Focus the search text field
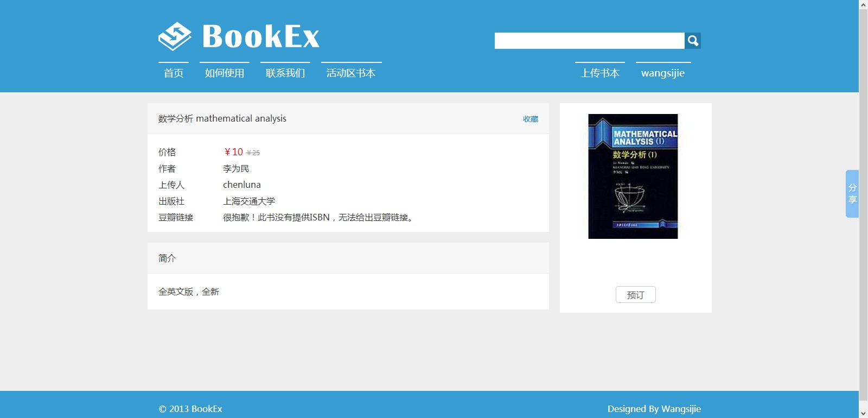 (589, 41)
